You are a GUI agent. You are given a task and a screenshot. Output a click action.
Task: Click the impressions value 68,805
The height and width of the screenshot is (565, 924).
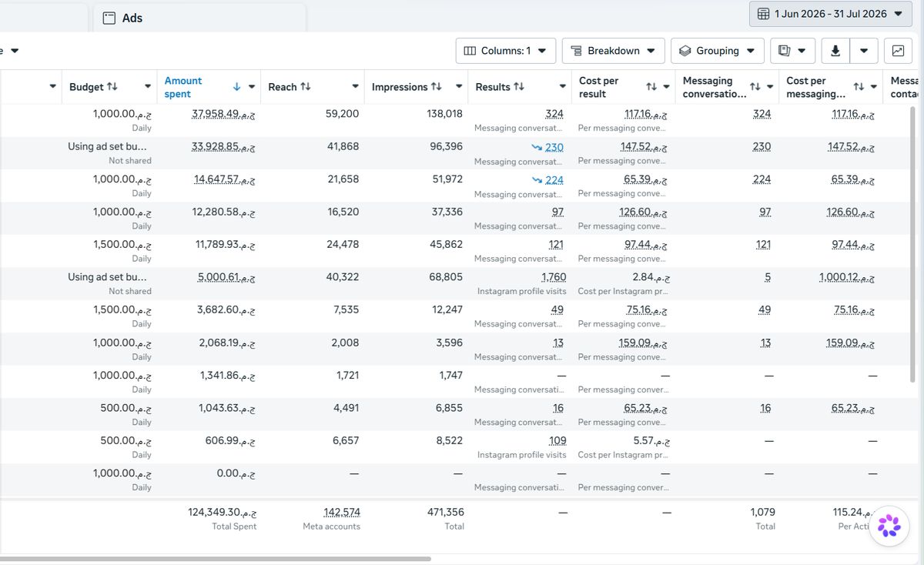coord(446,277)
